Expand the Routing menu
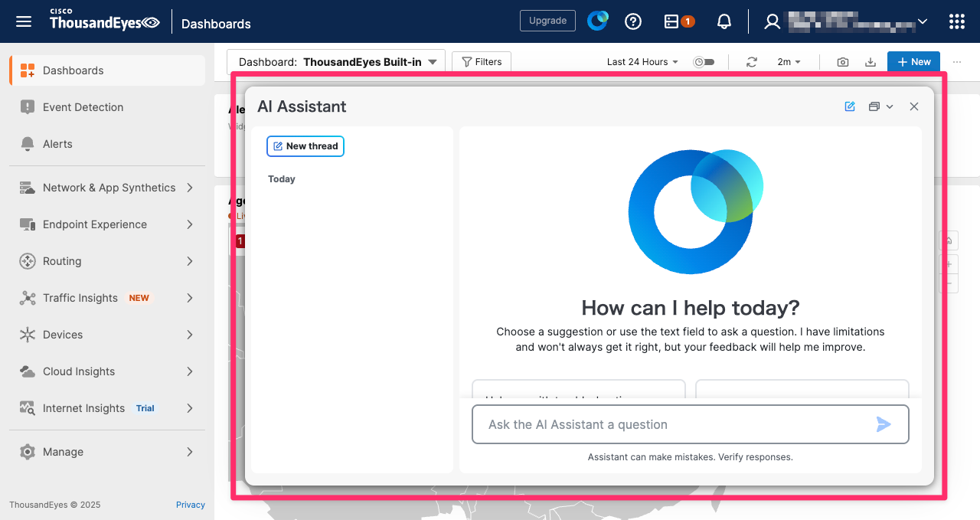Screen dimensions: 980x520 107,261
